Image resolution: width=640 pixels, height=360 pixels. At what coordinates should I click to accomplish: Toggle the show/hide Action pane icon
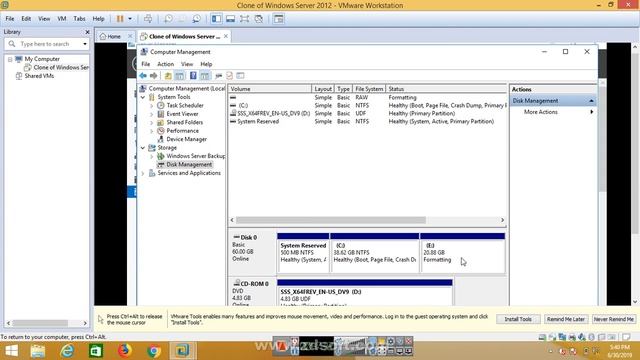(x=205, y=76)
